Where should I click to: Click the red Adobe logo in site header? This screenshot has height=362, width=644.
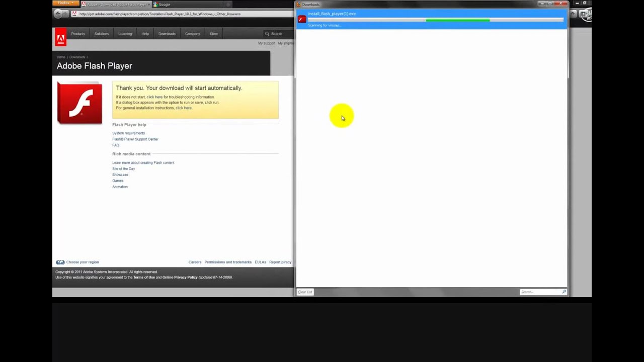click(x=60, y=37)
